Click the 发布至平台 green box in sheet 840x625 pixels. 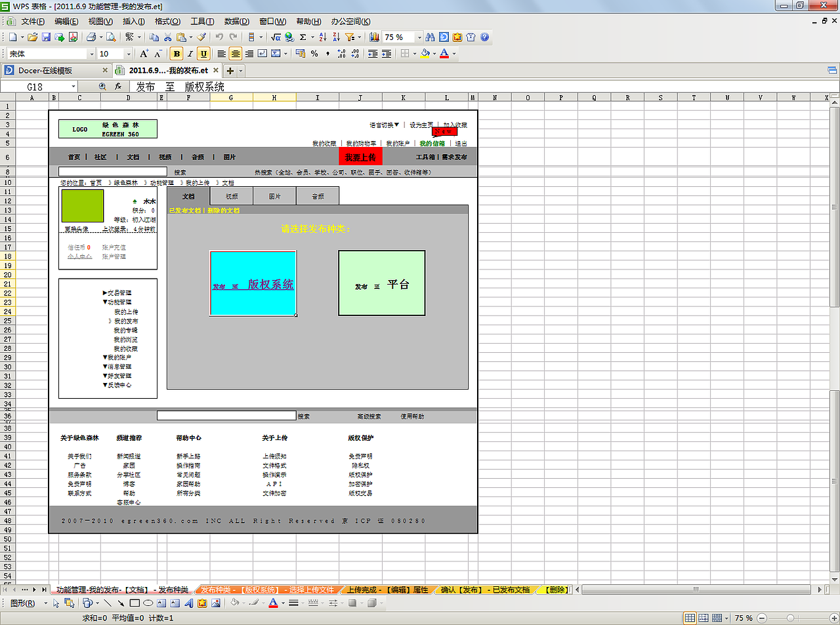coord(382,283)
